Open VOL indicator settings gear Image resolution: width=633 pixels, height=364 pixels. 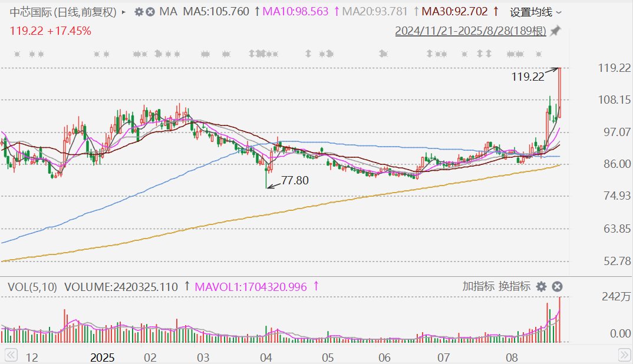point(542,286)
